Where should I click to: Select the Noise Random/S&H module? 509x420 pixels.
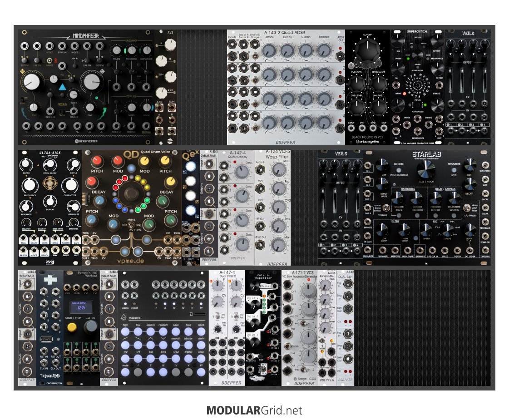click(x=327, y=328)
